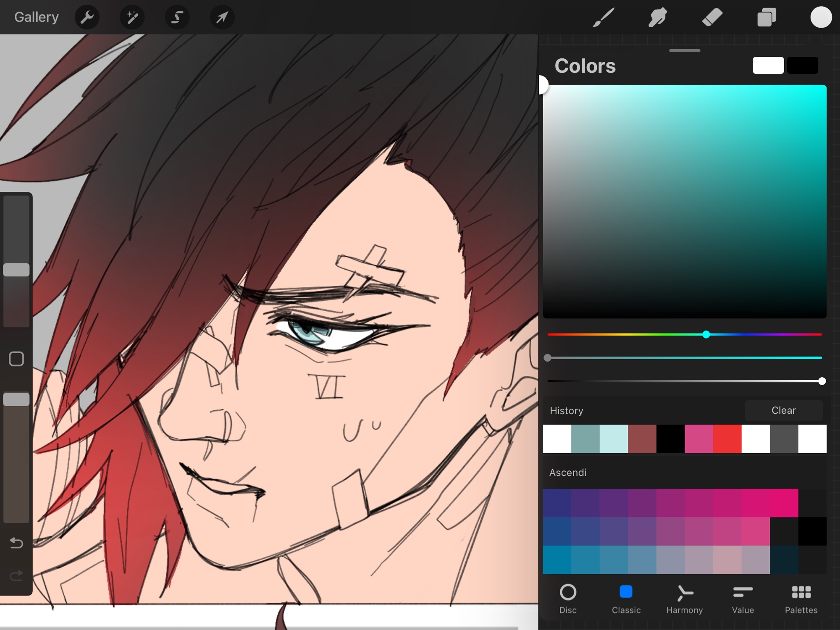Pick the red swatch in History

tap(727, 439)
